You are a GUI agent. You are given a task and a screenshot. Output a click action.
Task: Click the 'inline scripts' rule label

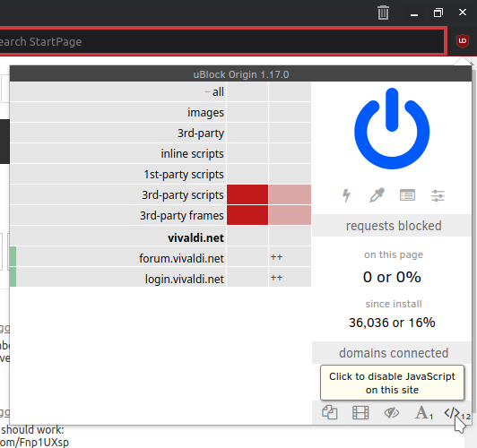[x=192, y=154]
